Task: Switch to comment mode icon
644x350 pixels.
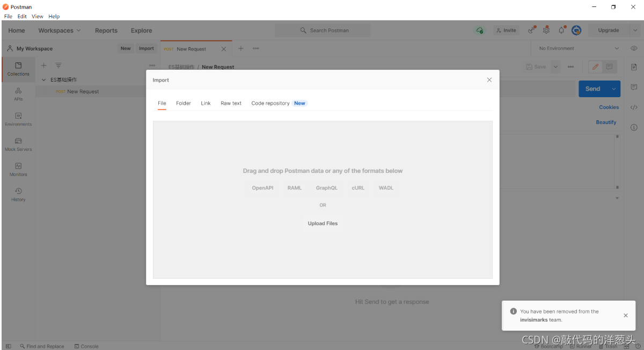Action: pos(609,67)
